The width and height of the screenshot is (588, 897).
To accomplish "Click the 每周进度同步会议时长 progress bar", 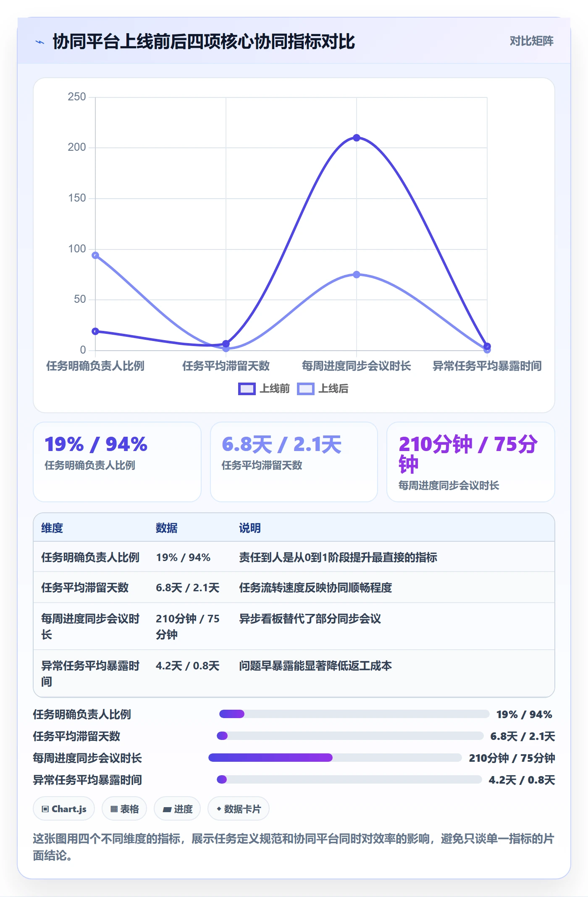I will click(x=335, y=758).
